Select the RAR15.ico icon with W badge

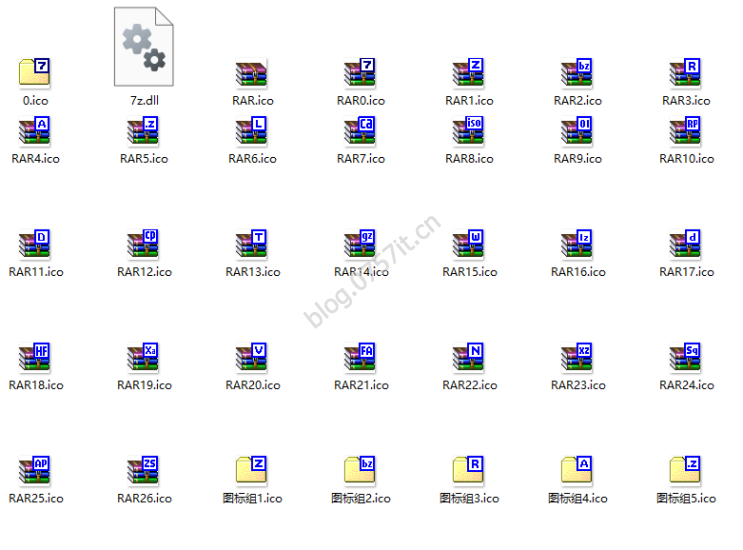pos(469,244)
